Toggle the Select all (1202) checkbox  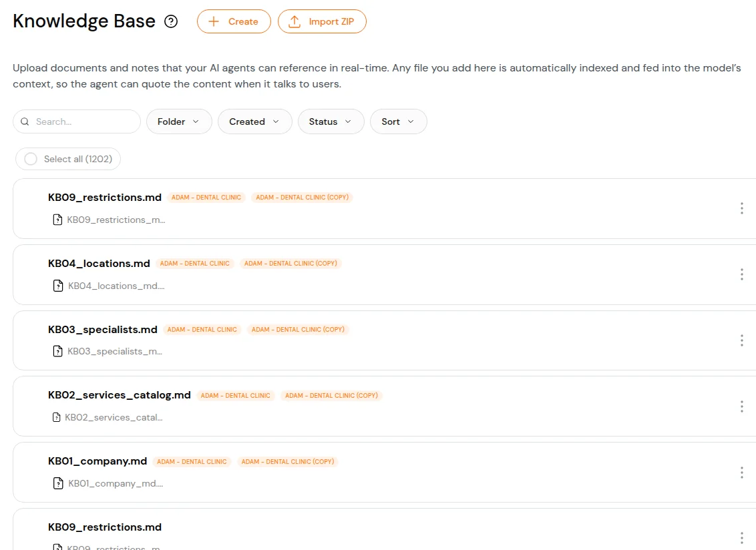coord(30,159)
